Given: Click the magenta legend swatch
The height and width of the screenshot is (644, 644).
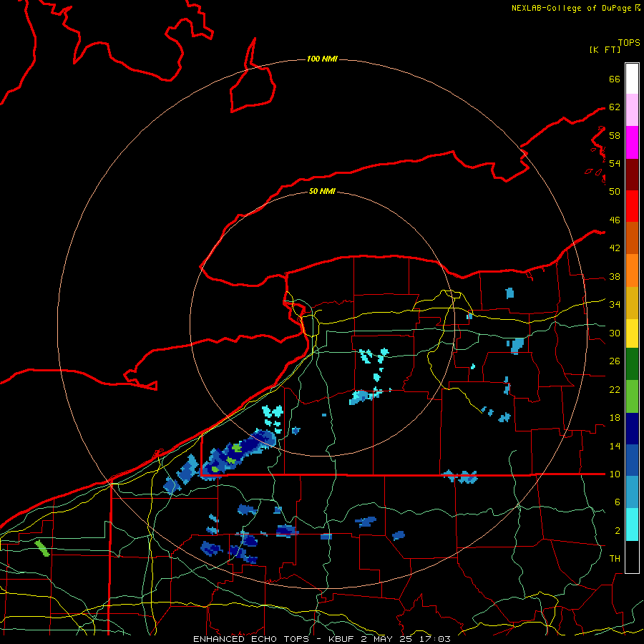Looking at the screenshot, I should tap(632, 142).
